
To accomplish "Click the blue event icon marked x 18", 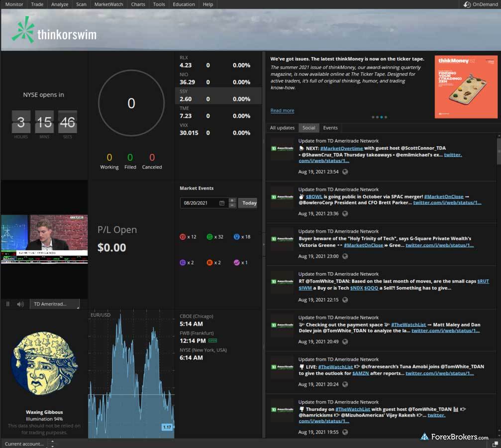I will (236, 236).
